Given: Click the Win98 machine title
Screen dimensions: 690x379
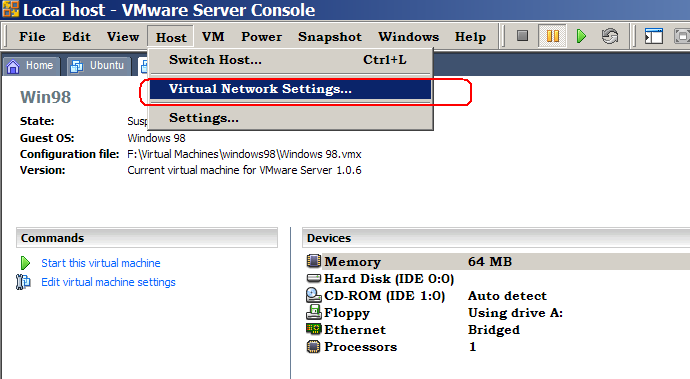Looking at the screenshot, I should point(45,97).
